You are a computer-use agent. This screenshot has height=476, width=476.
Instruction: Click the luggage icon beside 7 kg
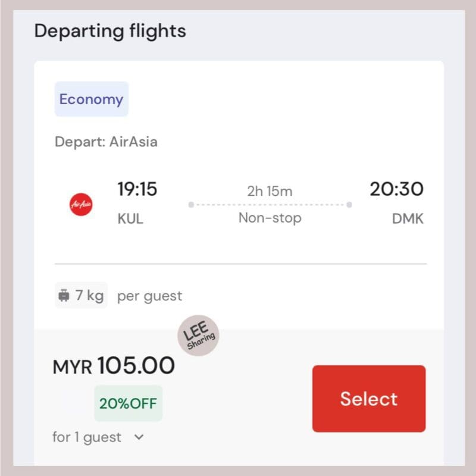click(64, 295)
